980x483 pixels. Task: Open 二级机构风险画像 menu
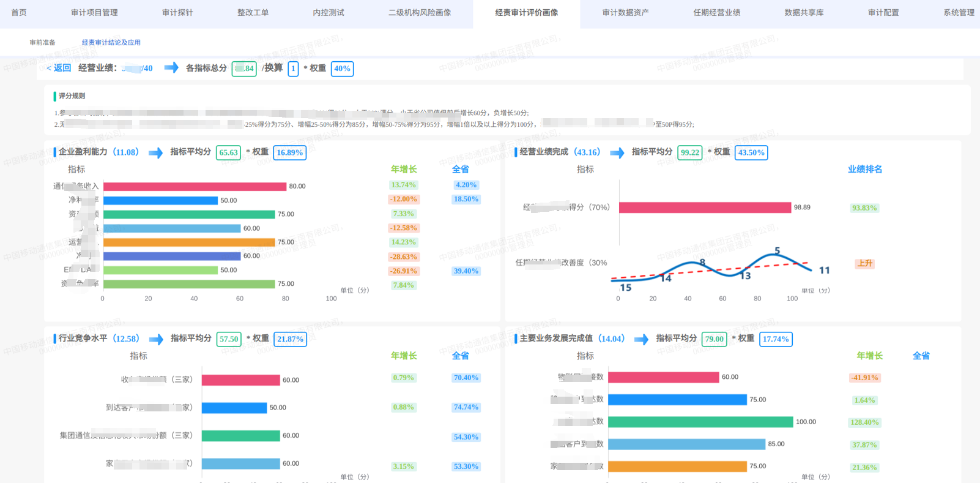420,12
